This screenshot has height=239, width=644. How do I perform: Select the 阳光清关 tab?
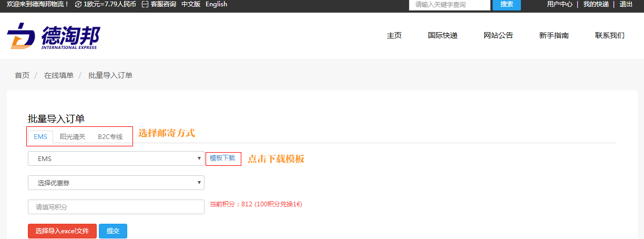click(73, 137)
